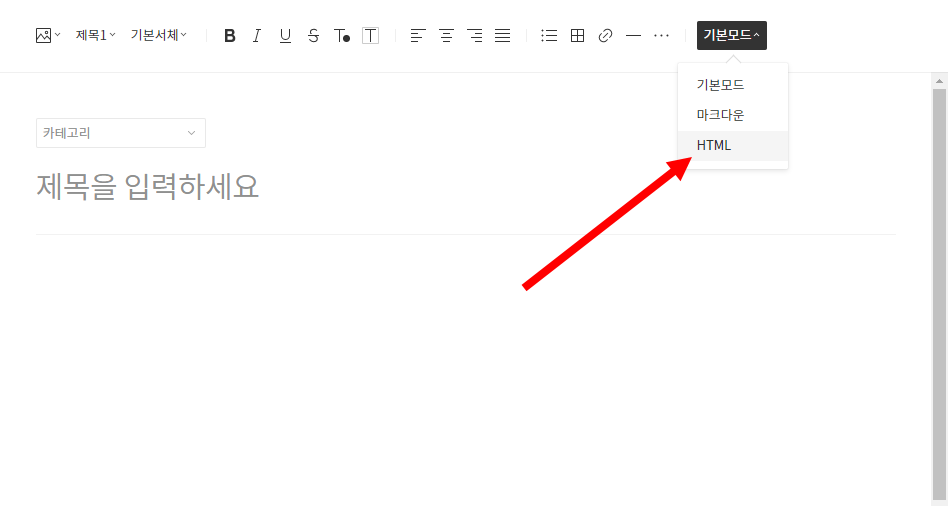Open the image insert menu
Screen dimensions: 948x506
pos(48,36)
